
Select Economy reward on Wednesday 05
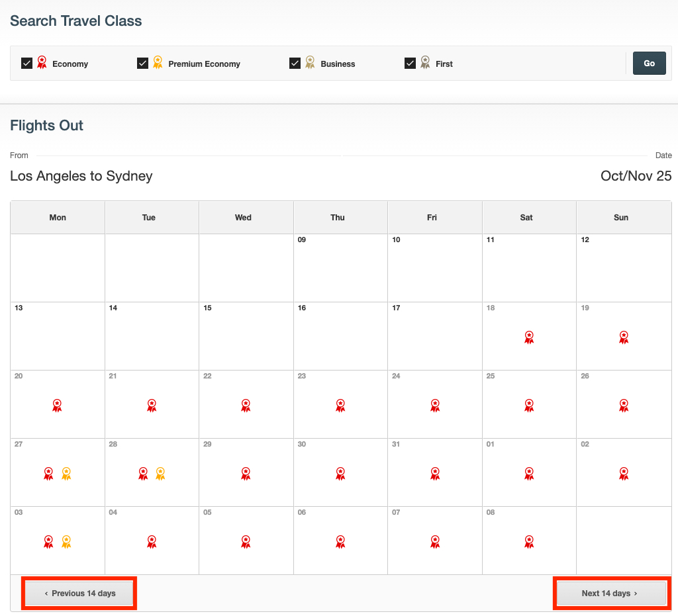[x=246, y=542]
